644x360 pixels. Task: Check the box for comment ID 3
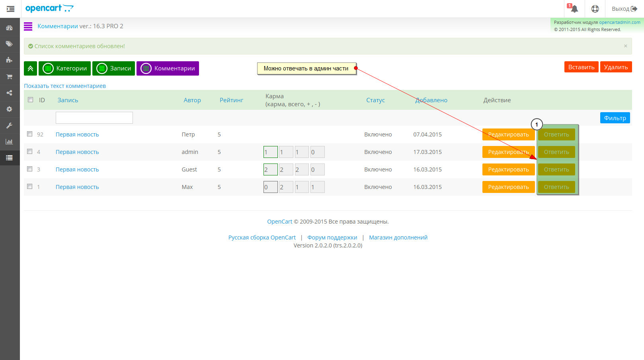coord(29,169)
